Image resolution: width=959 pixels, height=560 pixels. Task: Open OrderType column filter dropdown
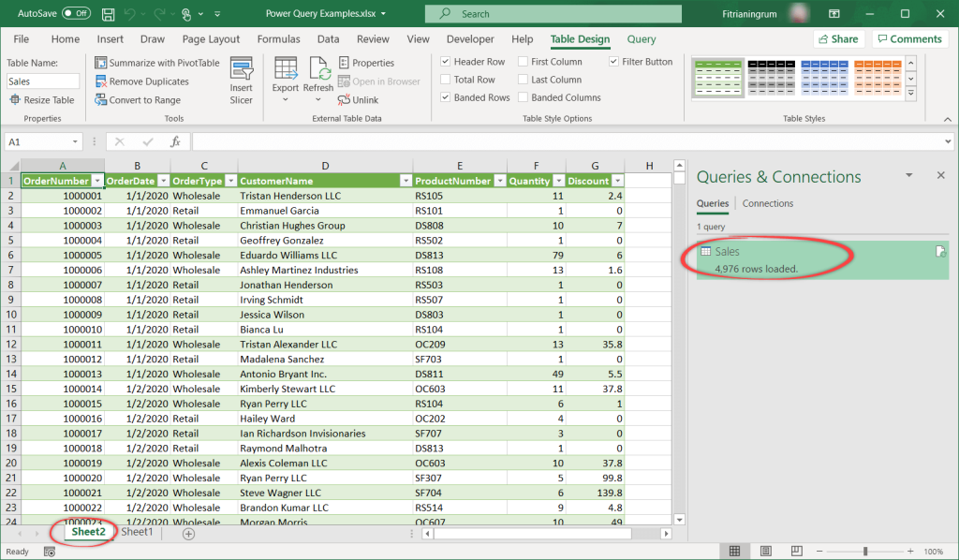(x=230, y=181)
